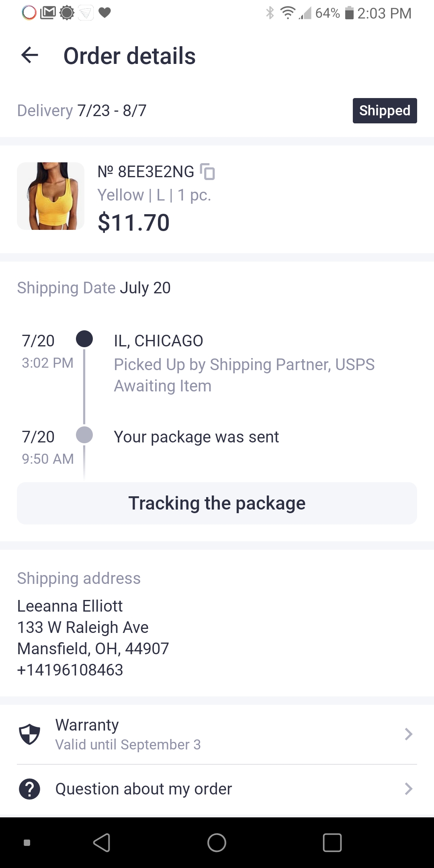Copy the order number 8EE3E2NG
This screenshot has height=868, width=434.
coord(207,172)
